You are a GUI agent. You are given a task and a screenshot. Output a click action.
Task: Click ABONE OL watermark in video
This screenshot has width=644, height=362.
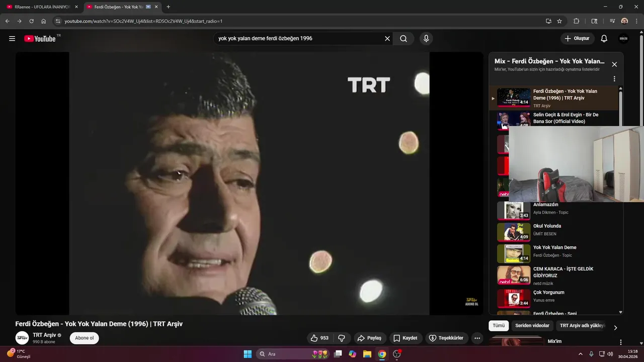471,302
